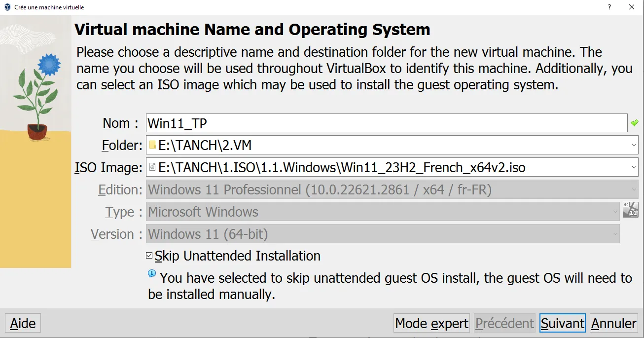The image size is (644, 338).
Task: Click into the Nom field containing Win11_TP
Action: click(x=386, y=123)
